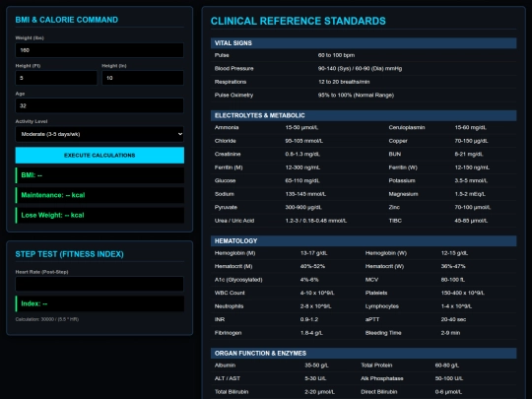Screen dimensions: 532x399
Task: Click the Execute Calculations button
Action: click(x=100, y=155)
